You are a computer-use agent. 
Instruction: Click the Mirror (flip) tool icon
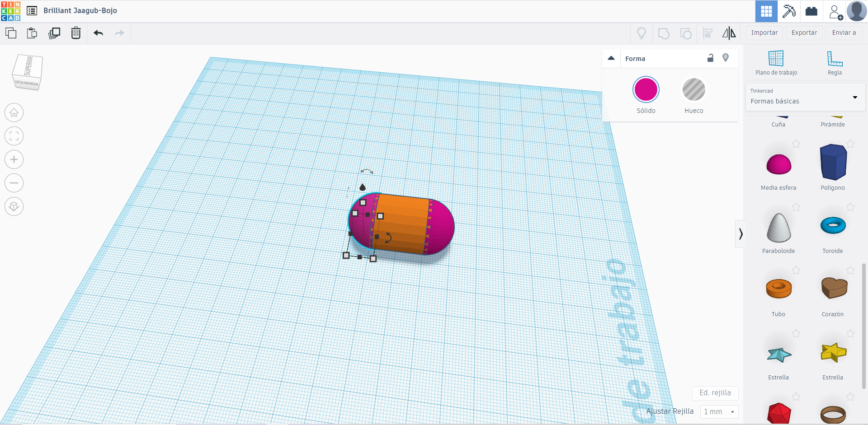729,33
